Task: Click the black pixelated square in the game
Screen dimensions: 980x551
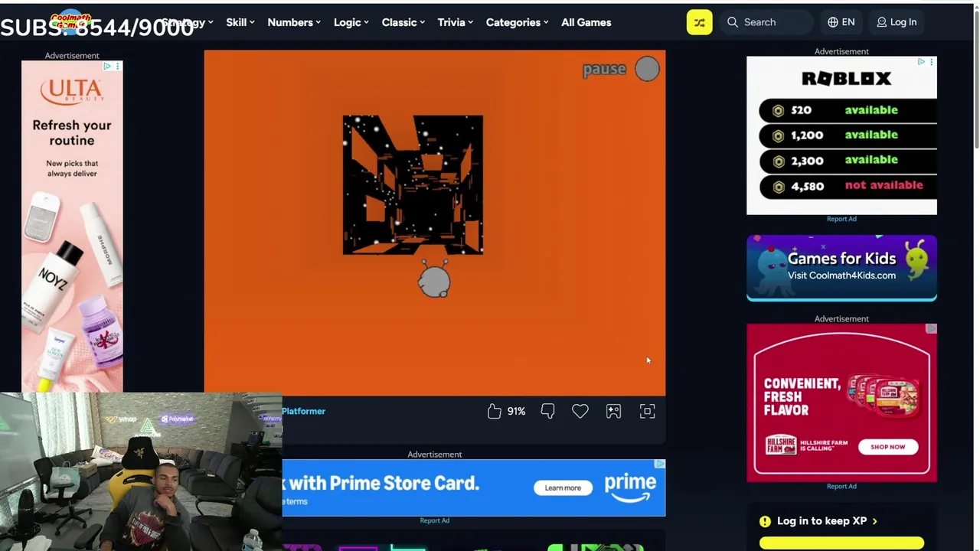Action: pos(413,184)
